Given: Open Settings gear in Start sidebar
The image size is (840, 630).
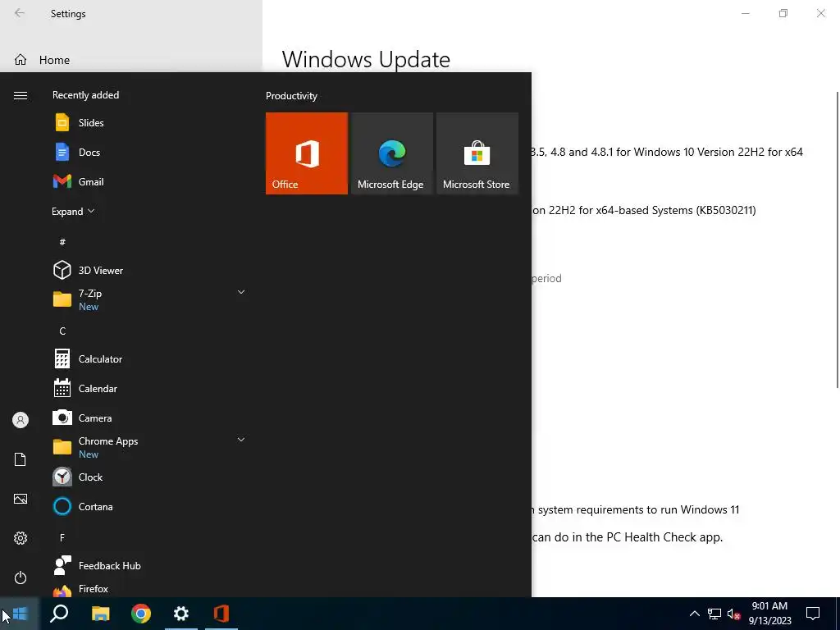Looking at the screenshot, I should pyautogui.click(x=21, y=538).
